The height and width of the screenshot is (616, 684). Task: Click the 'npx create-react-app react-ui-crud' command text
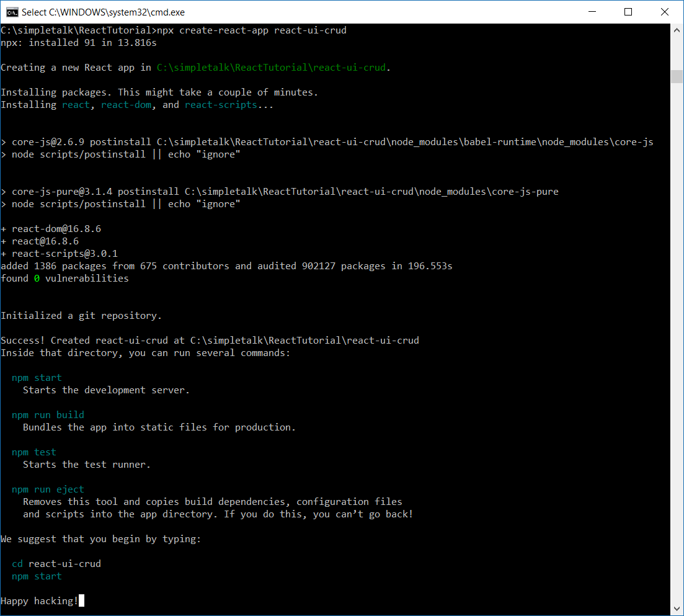252,30
